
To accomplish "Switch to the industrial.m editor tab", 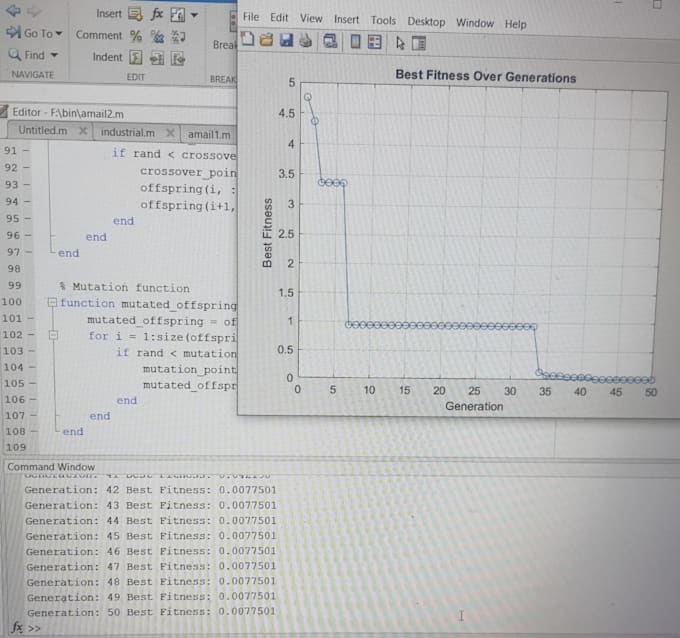I will click(128, 132).
